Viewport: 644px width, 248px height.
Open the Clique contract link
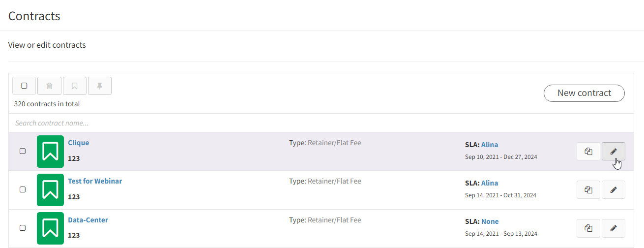click(79, 143)
